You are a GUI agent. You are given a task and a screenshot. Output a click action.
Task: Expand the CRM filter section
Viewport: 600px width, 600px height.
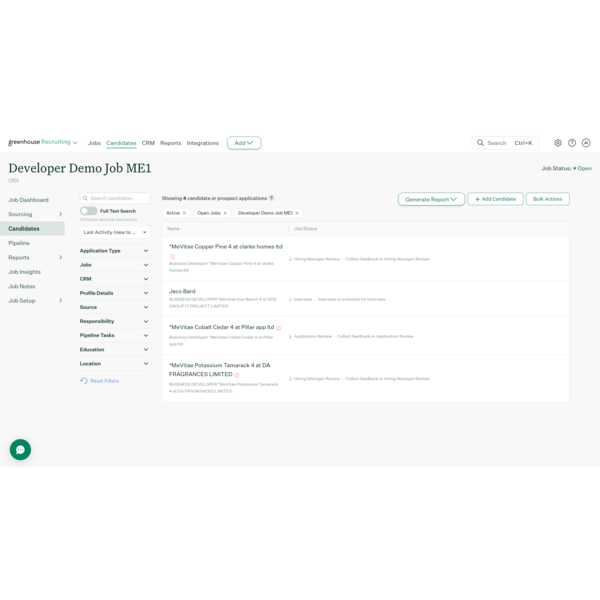click(x=114, y=279)
